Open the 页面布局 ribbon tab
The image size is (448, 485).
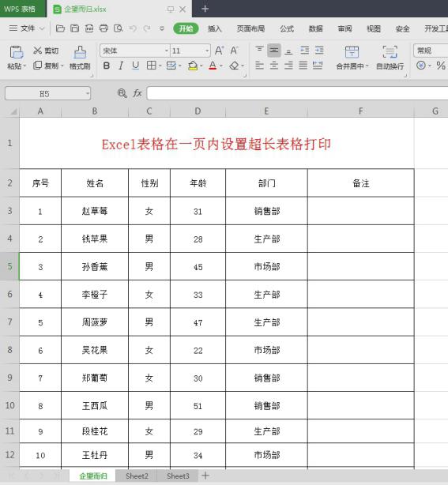point(250,28)
